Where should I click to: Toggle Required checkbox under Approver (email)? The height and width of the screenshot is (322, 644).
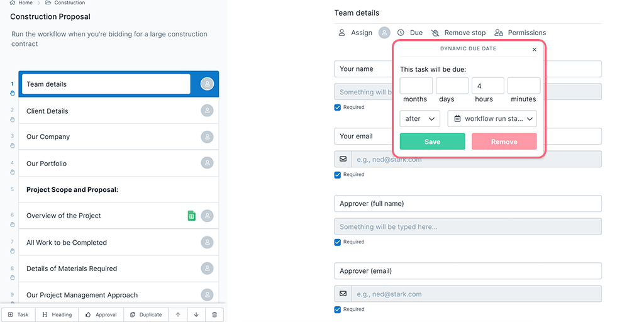(x=338, y=309)
